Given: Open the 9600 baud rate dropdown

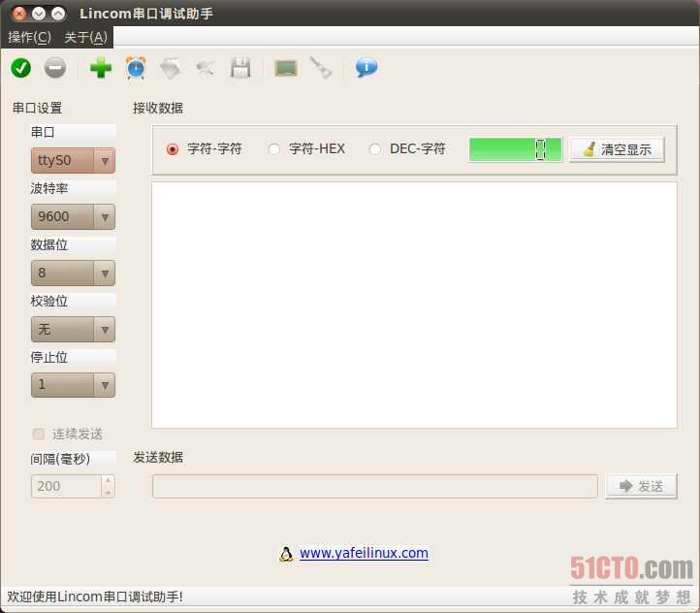Looking at the screenshot, I should click(x=74, y=216).
